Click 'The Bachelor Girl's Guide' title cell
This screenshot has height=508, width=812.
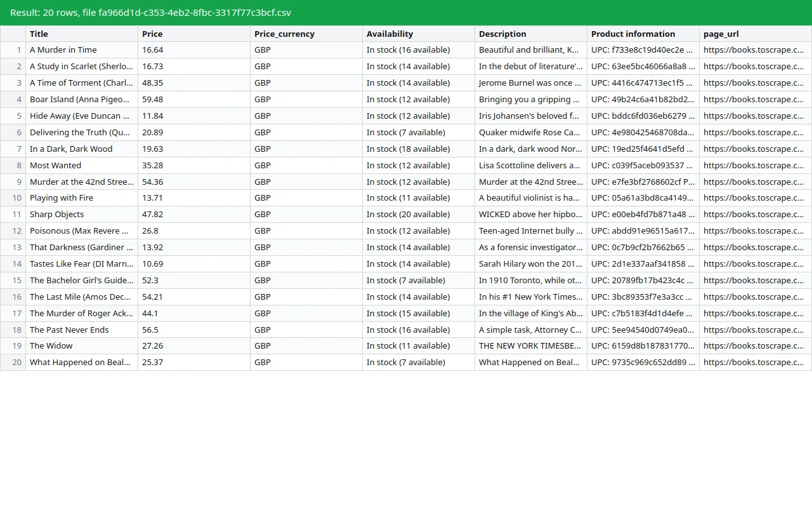(x=82, y=281)
